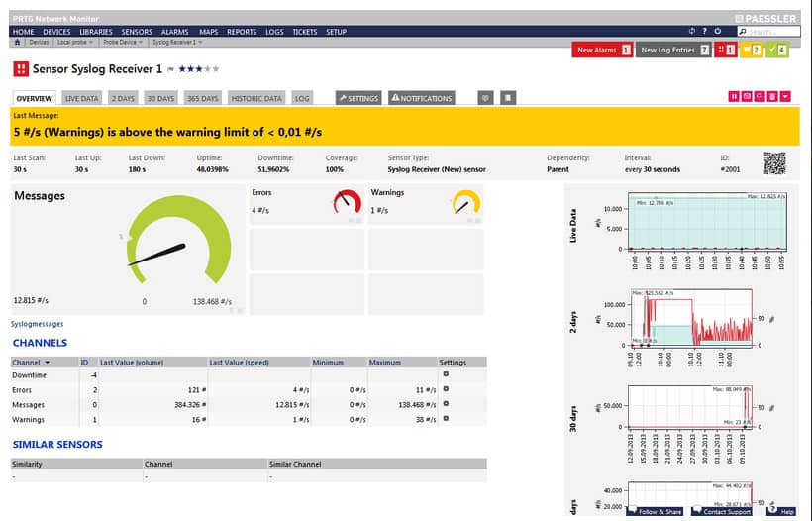Open the LIBRARIES menu
This screenshot has height=521, width=812.
point(96,32)
